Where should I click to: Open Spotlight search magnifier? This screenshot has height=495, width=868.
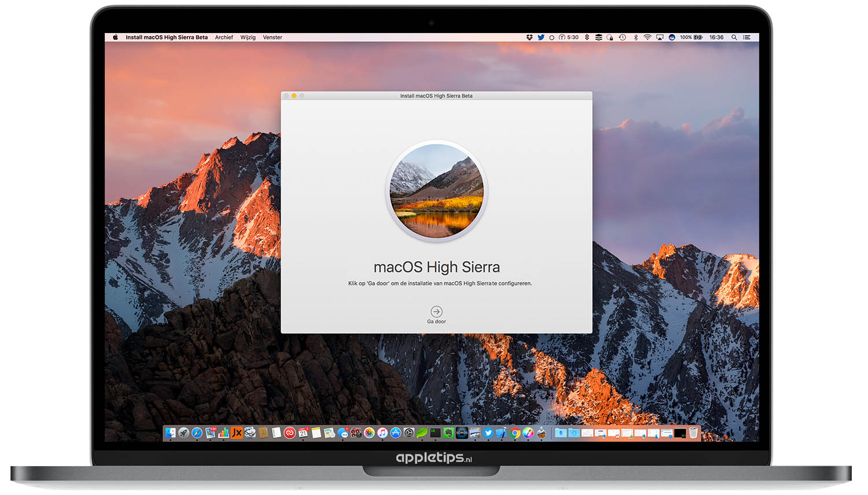(x=734, y=38)
